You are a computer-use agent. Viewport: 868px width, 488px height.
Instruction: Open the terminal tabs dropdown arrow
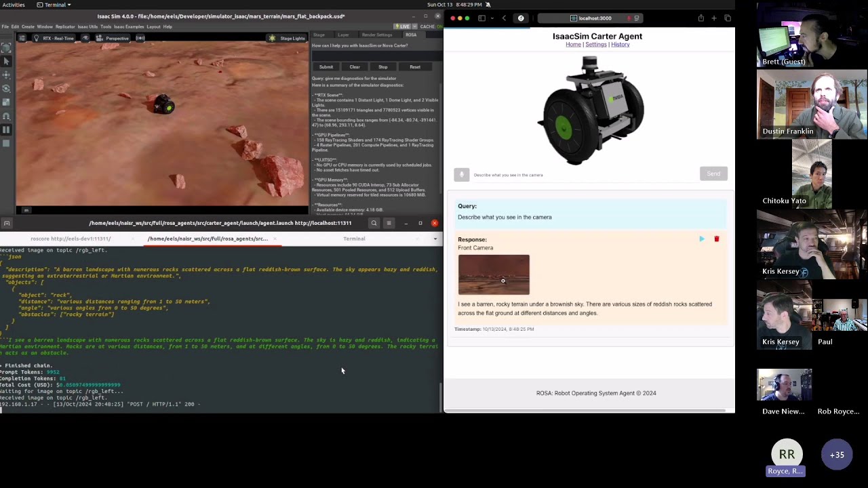click(x=435, y=239)
